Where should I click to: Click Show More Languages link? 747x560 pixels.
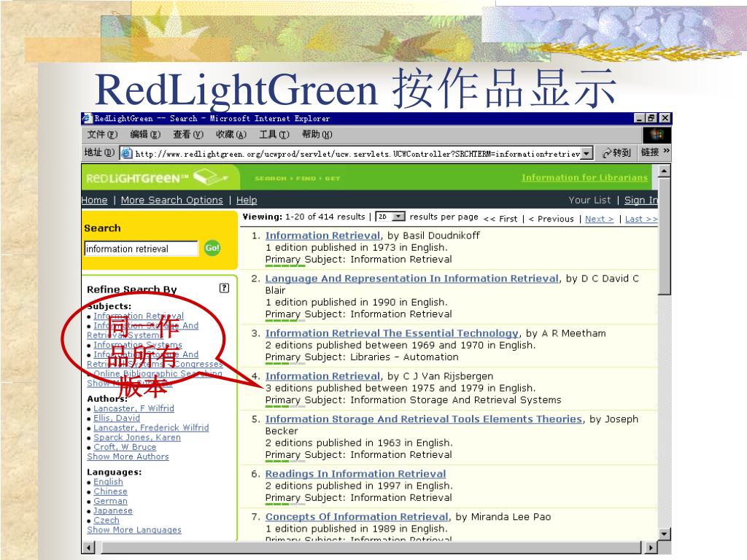click(x=134, y=529)
